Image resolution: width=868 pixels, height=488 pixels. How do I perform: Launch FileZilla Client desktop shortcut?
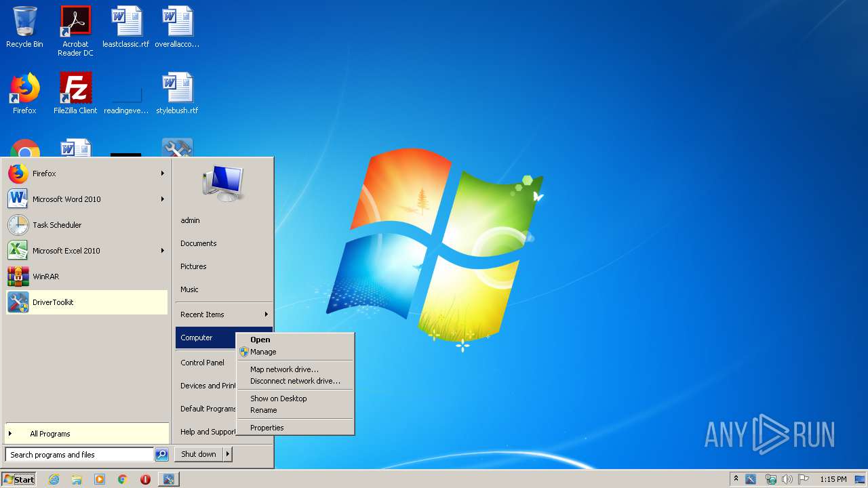pyautogui.click(x=75, y=94)
